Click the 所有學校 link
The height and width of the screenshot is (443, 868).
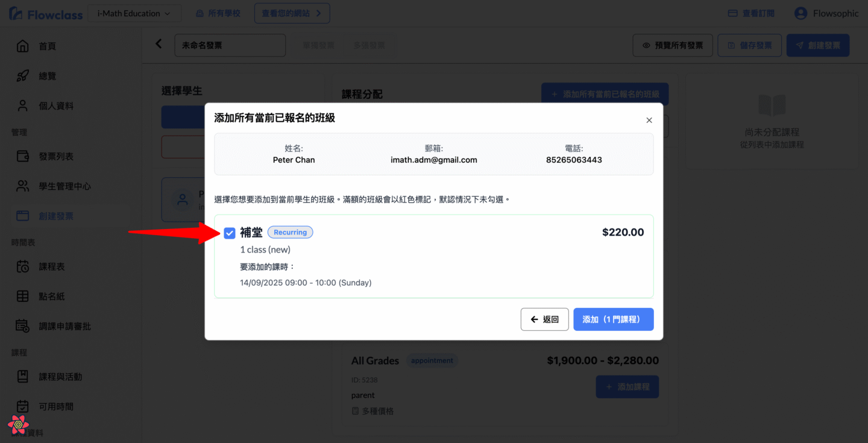point(218,13)
